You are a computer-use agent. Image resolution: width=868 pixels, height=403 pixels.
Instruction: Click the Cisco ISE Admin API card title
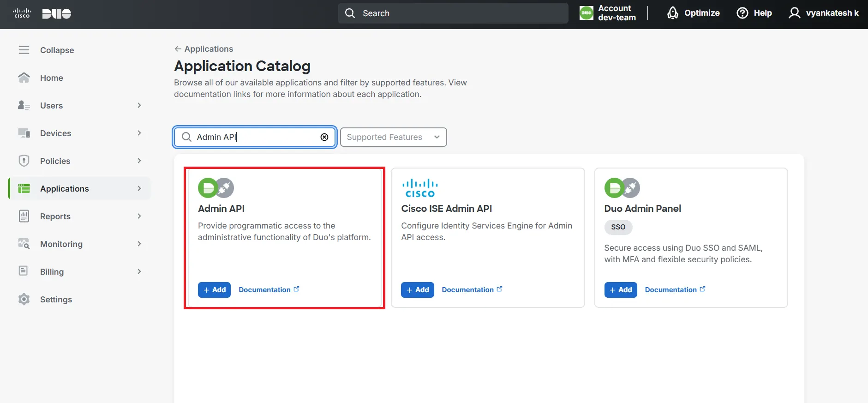446,209
